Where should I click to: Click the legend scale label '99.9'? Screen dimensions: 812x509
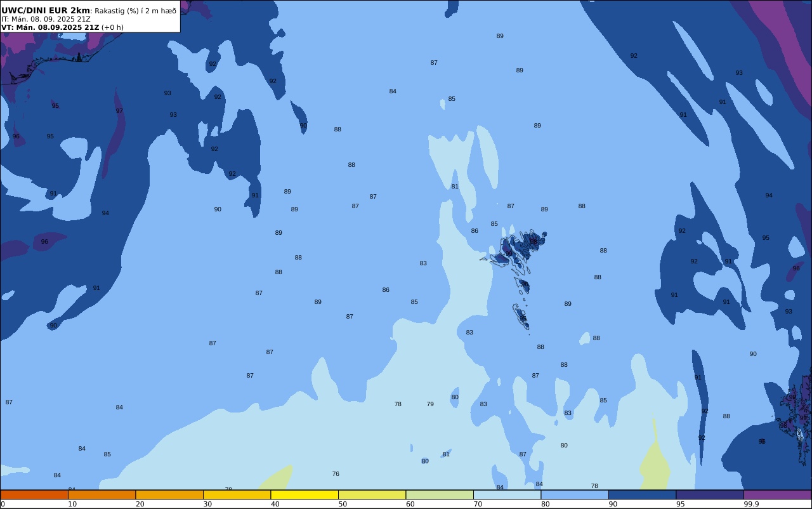(751, 504)
